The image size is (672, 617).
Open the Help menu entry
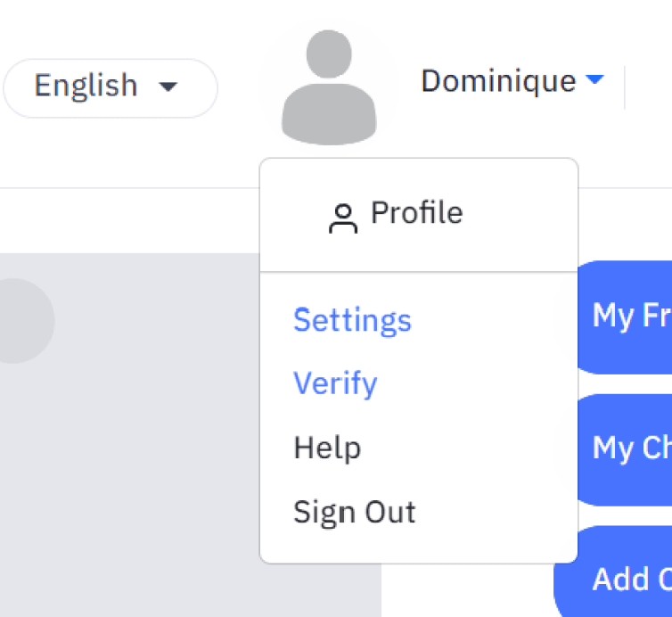[x=327, y=448]
